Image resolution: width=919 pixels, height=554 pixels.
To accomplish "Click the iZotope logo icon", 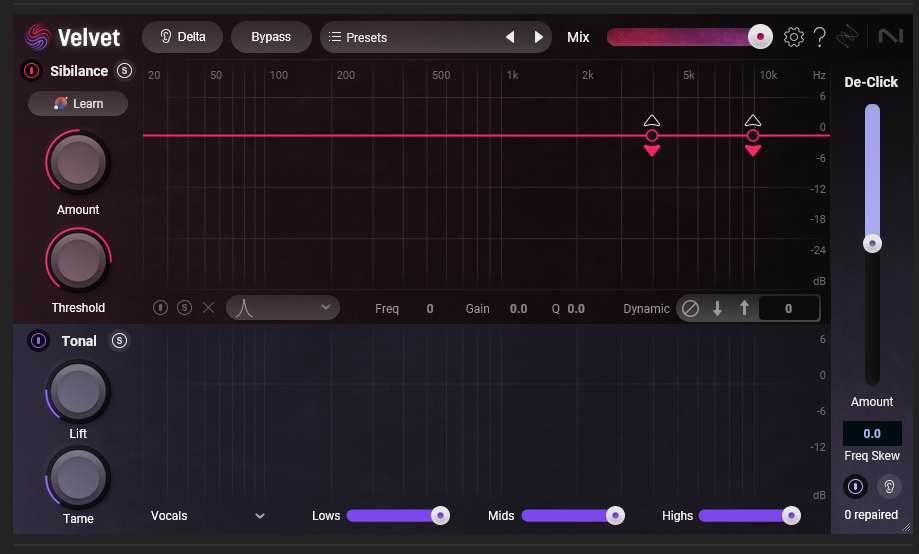I will (x=847, y=37).
